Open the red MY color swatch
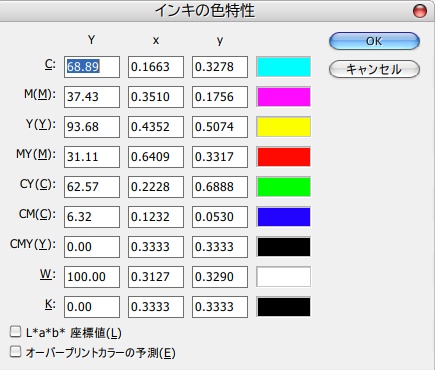 [x=284, y=157]
